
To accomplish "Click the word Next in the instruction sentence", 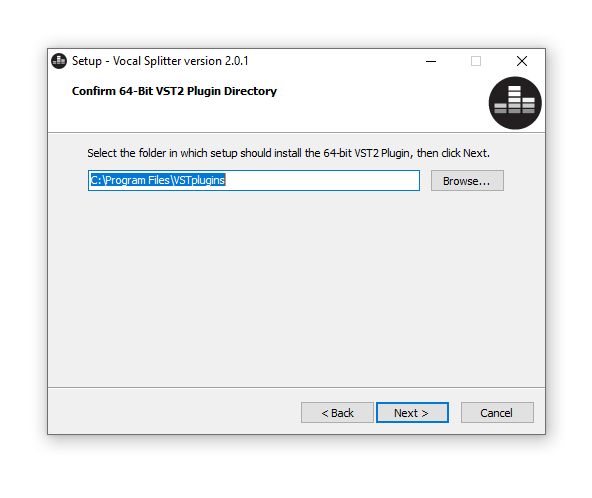I will pos(475,153).
